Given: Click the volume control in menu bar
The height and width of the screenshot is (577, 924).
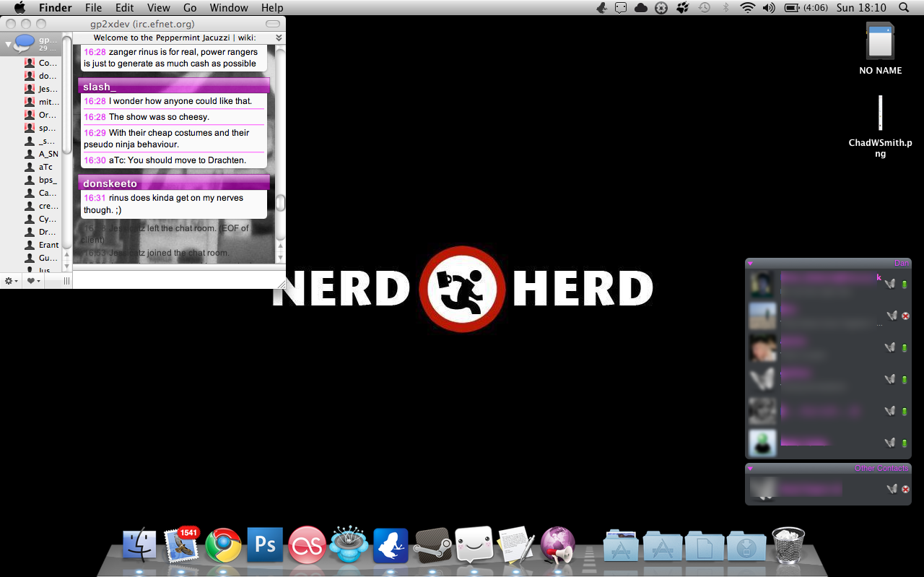Looking at the screenshot, I should (x=768, y=8).
